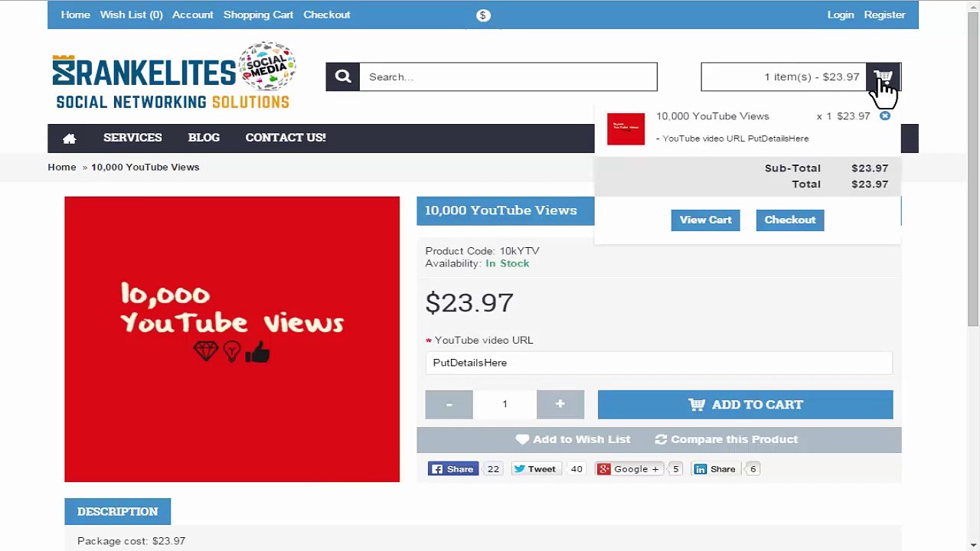Click the YouTube video URL field
The image size is (980, 551).
tap(658, 363)
